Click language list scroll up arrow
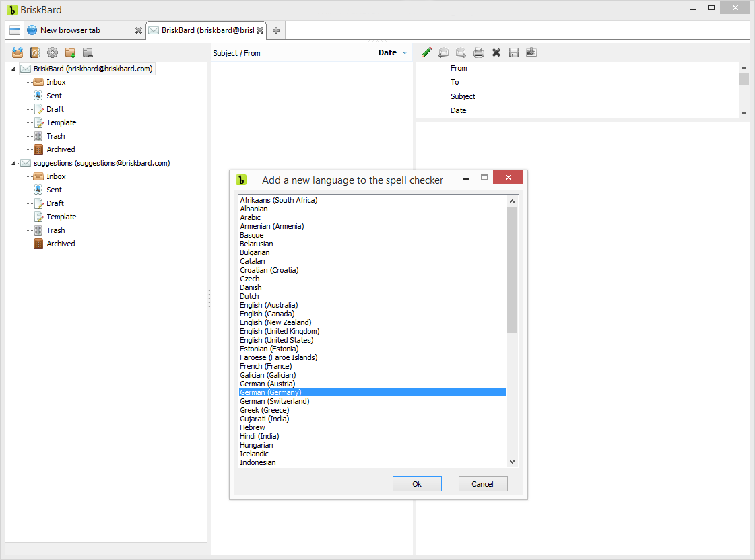Viewport: 755px width, 560px height. 513,201
